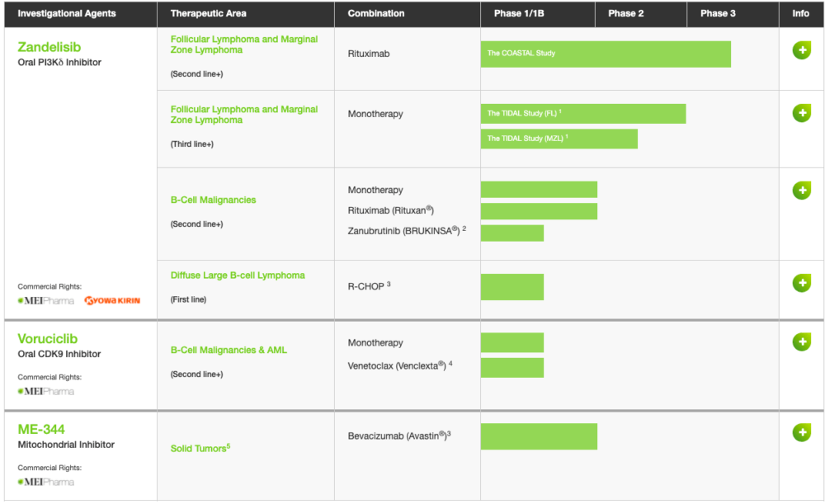Expand info for zandelisib B-Cell Malignancies row

click(801, 191)
